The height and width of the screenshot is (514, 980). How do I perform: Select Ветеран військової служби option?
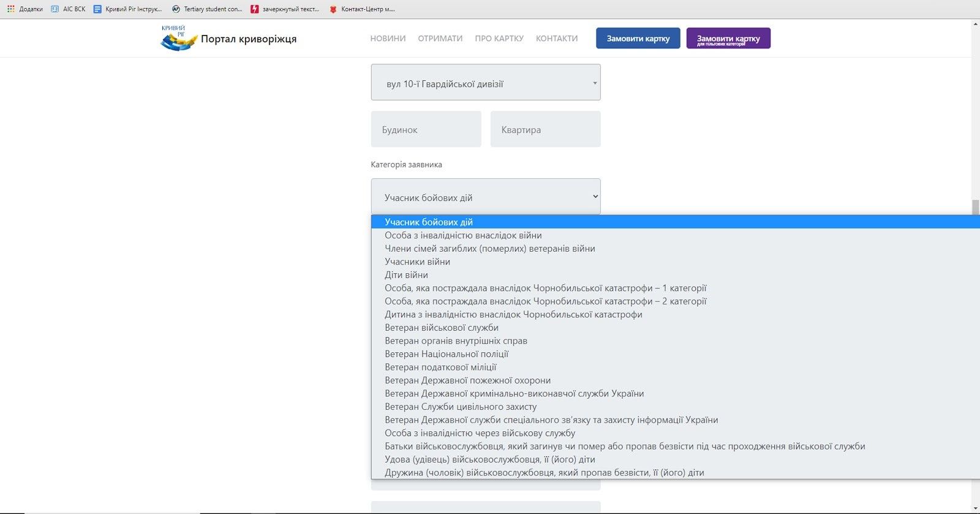coord(675,327)
